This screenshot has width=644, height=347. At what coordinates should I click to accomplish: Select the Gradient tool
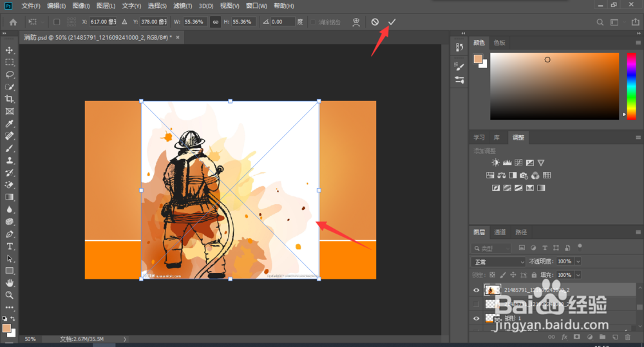coord(10,197)
